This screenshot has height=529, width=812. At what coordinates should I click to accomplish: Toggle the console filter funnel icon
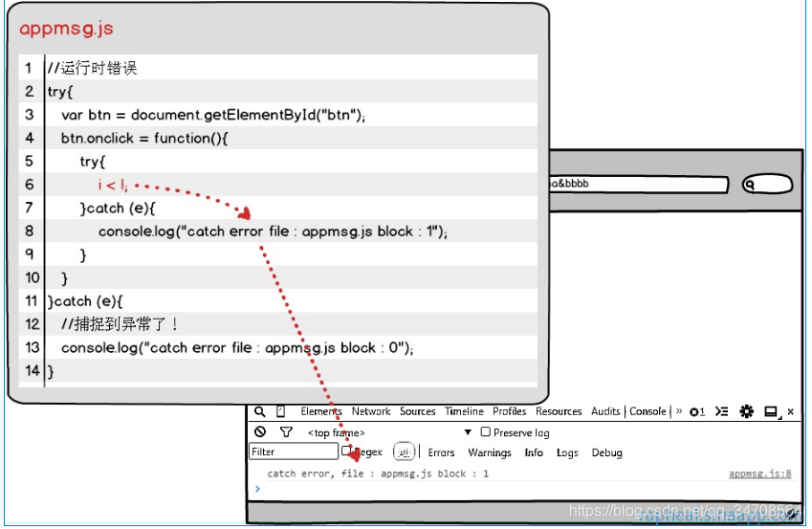point(286,431)
